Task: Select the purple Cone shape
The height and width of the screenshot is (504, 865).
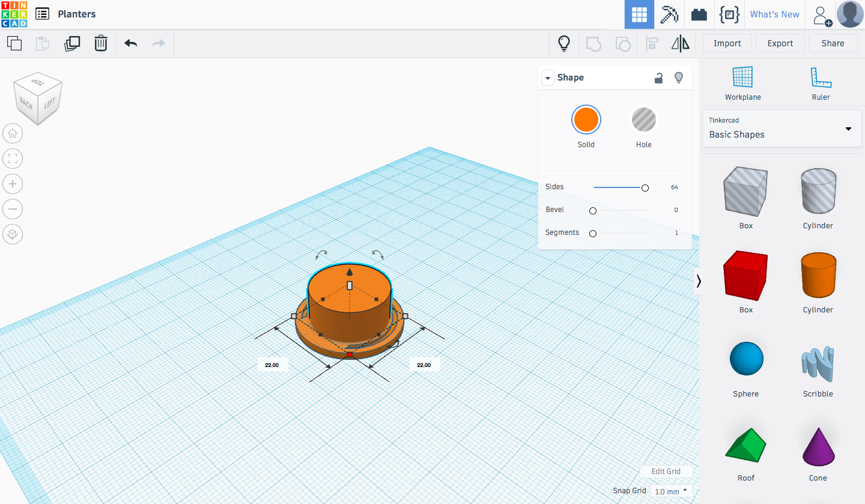Action: coord(818,446)
